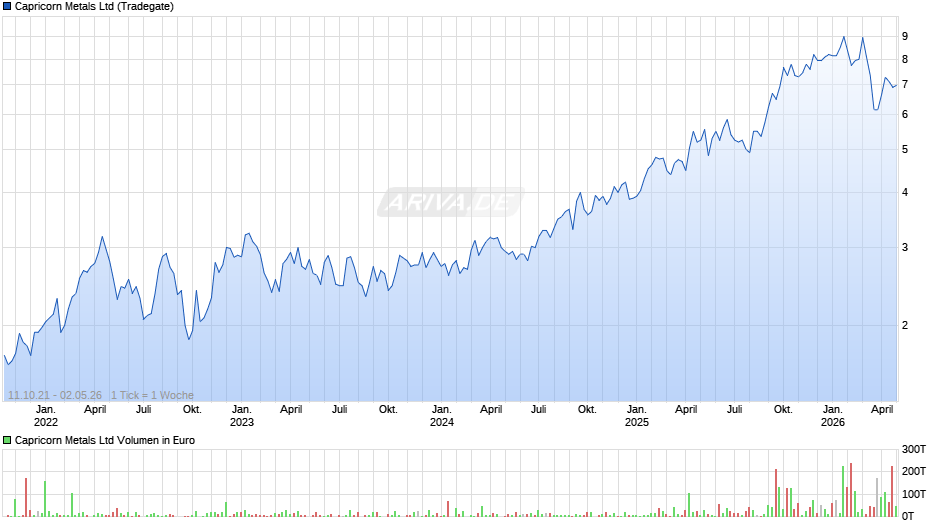The width and height of the screenshot is (940, 526).
Task: Click the tall red volume bar left of Jan. 2022
Action: [x=26, y=497]
